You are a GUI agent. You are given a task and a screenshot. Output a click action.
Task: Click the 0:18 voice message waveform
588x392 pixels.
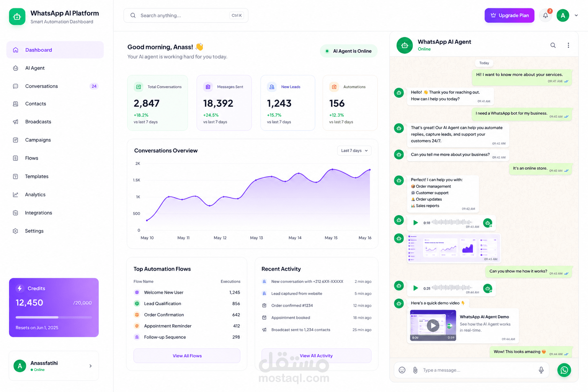452,222
